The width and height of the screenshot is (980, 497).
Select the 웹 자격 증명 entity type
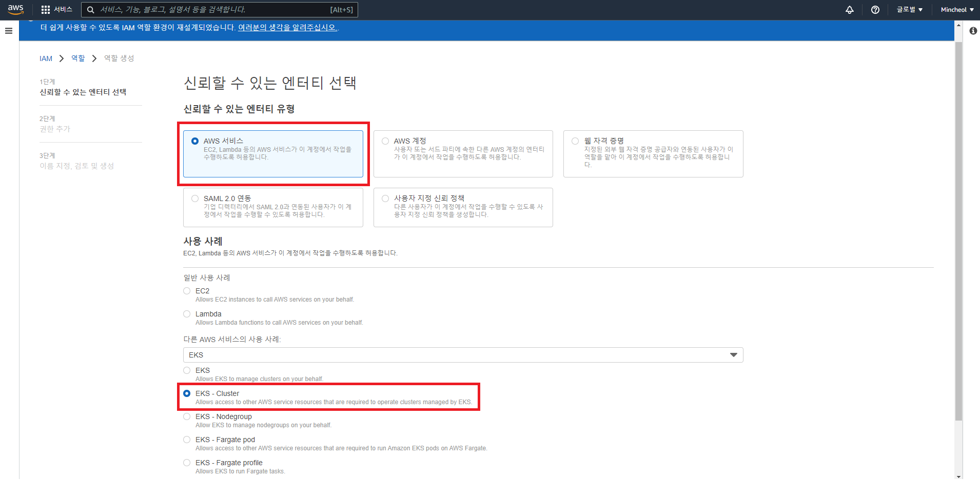(653, 153)
